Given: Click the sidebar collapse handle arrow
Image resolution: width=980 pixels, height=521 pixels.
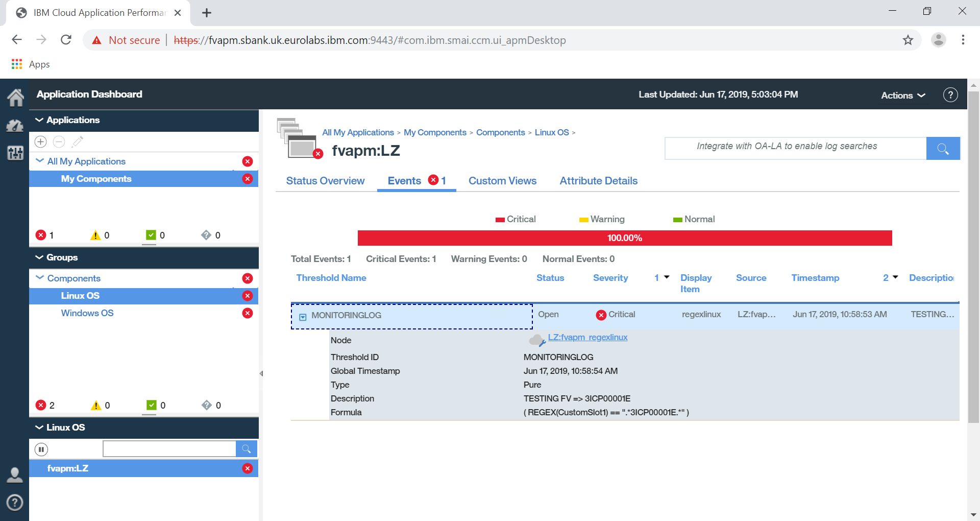Looking at the screenshot, I should (261, 373).
